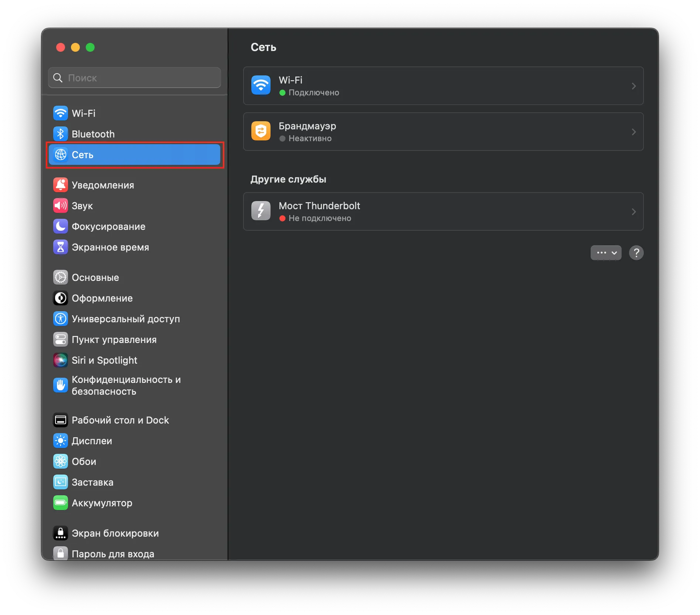700x615 pixels.
Task: Click the Wi-Fi icon in the sidebar
Action: 60,113
